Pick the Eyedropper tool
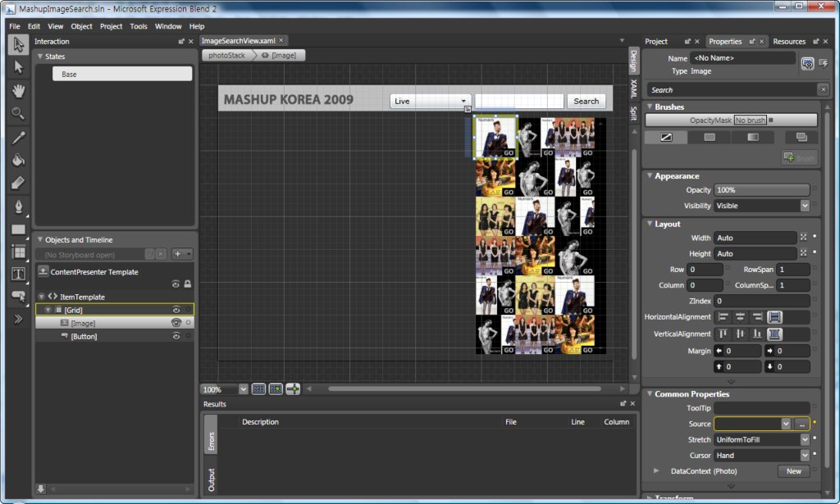Viewport: 840px width, 504px height. [18, 138]
